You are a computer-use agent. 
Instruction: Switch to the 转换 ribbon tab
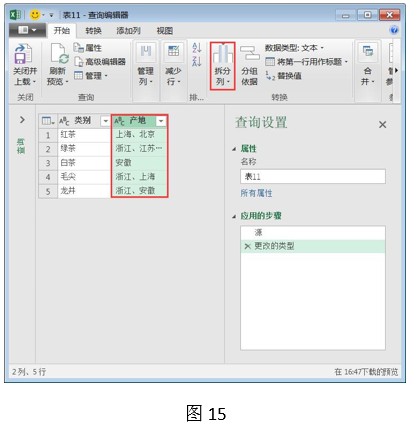(x=93, y=31)
